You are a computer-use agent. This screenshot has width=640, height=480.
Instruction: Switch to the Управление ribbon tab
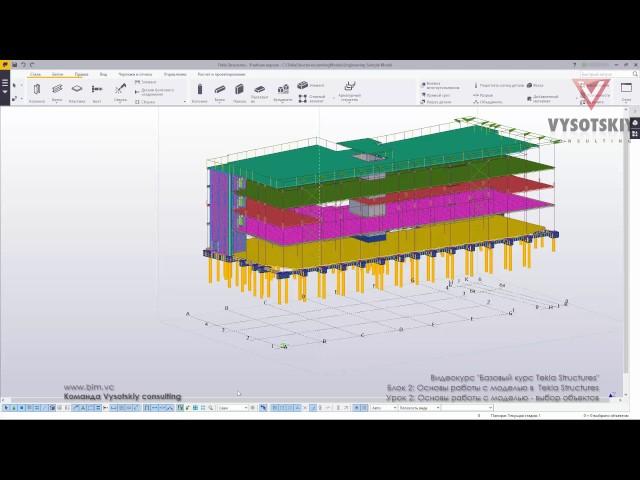[x=175, y=74]
